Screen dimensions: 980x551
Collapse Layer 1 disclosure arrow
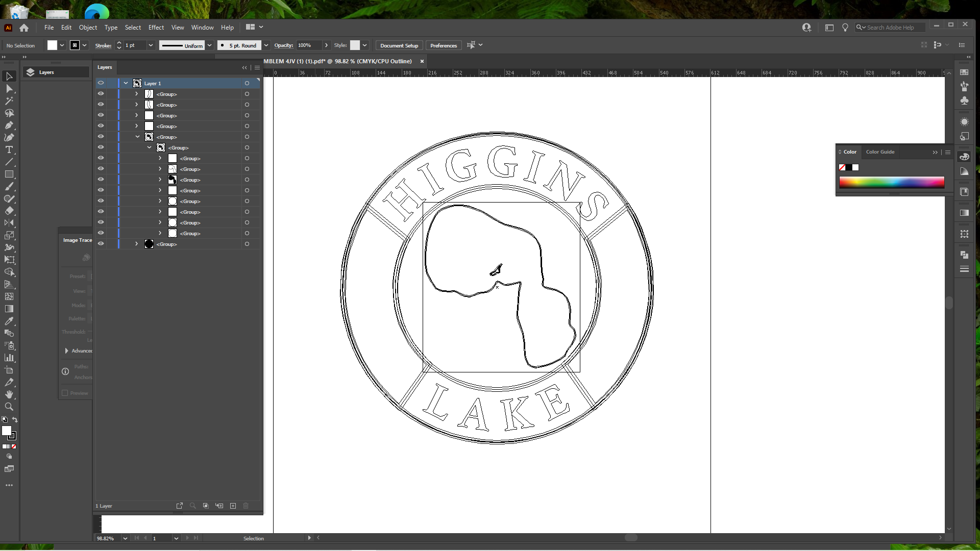click(x=126, y=83)
